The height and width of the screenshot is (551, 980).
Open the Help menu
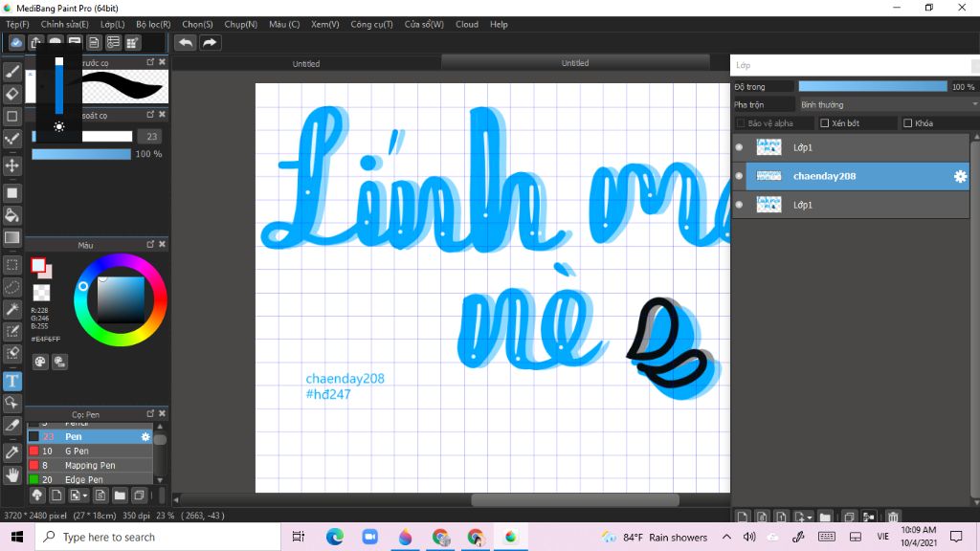[499, 24]
